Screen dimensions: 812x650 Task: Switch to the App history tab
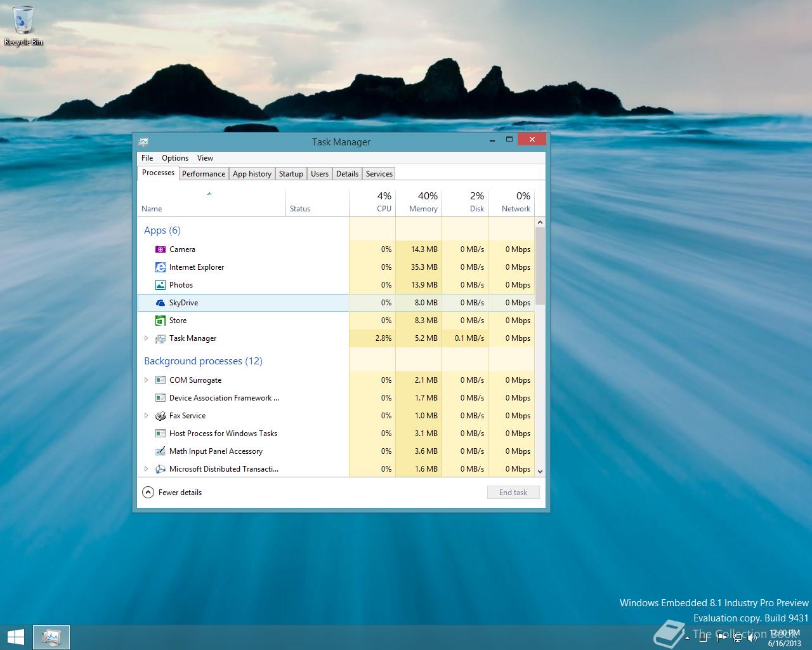point(252,174)
